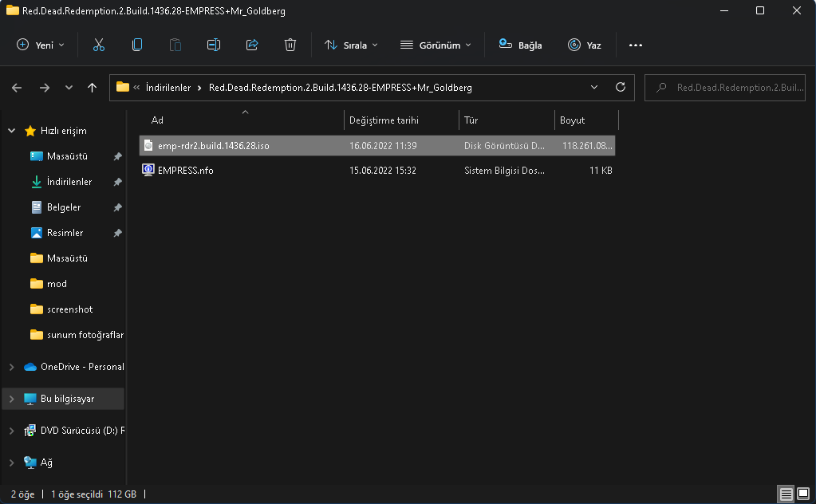
Task: Click the pin icon next to Resimler
Action: [x=117, y=233]
